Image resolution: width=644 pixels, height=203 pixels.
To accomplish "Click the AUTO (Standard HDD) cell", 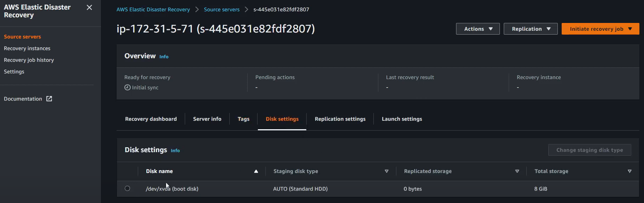I will tap(300, 189).
